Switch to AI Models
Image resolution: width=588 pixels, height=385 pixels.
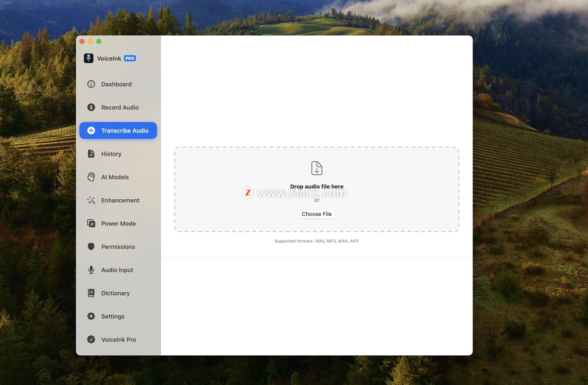coord(118,177)
